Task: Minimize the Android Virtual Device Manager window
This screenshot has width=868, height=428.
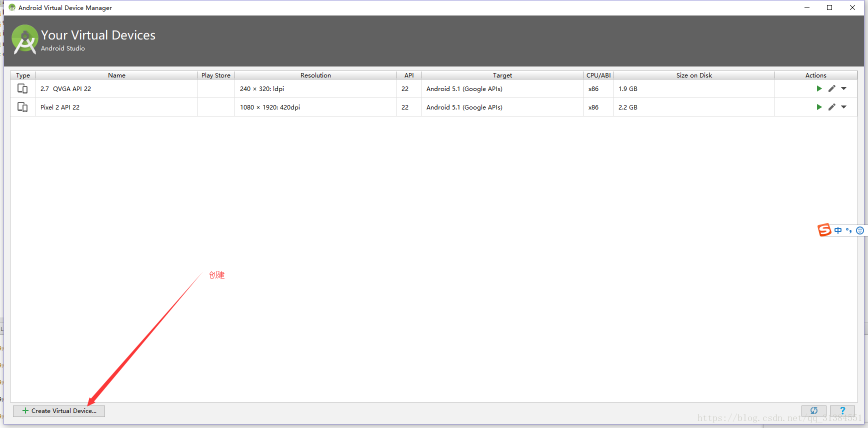Action: [807, 7]
